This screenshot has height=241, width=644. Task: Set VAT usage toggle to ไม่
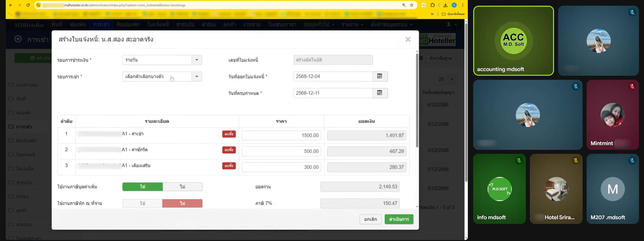tap(182, 187)
